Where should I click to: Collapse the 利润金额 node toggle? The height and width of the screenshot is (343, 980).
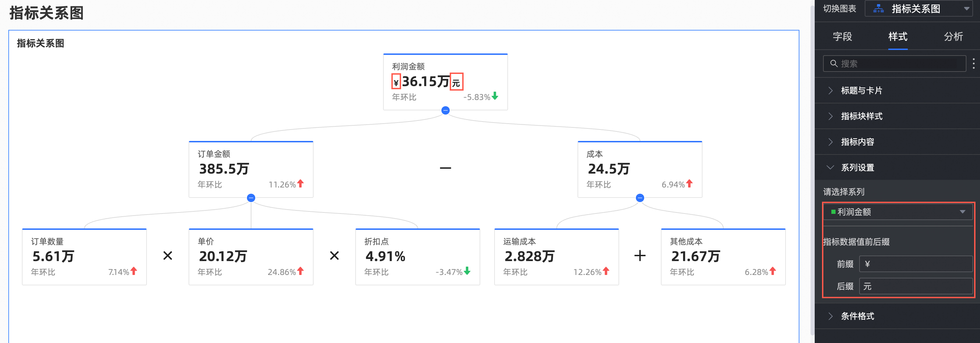(x=445, y=110)
